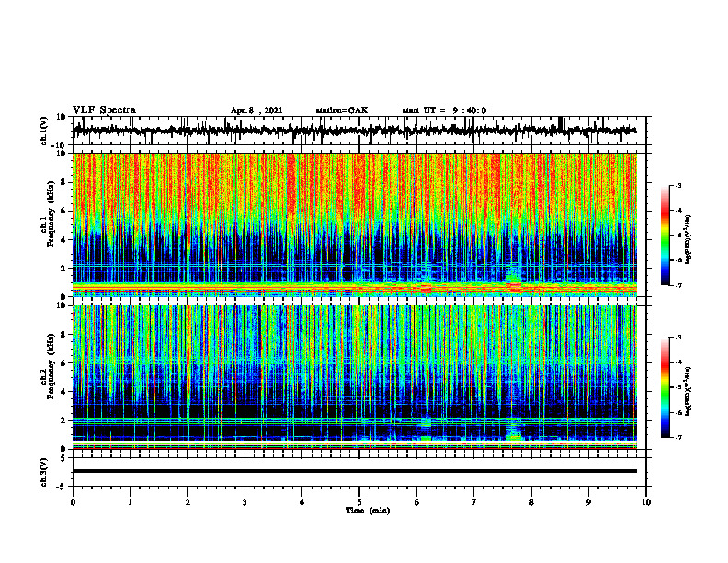
Task: Click the "-6" label on ch.2 color scale
Action: (678, 412)
